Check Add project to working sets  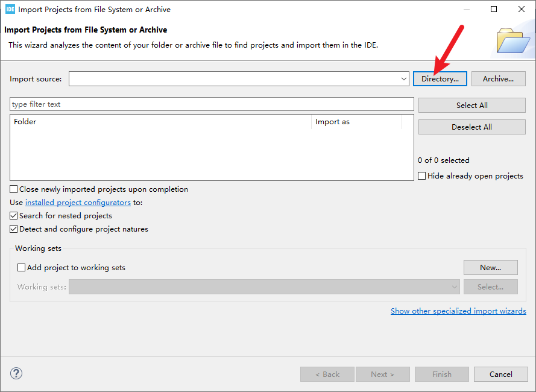point(22,268)
